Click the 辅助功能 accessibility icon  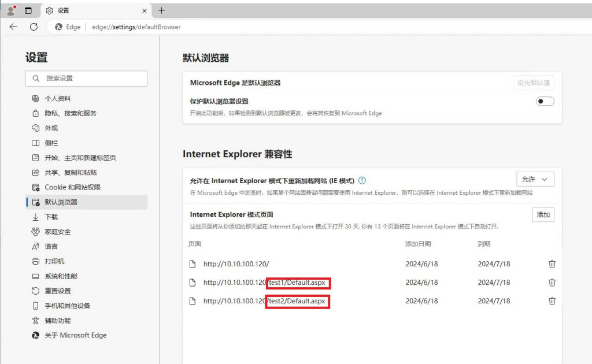[35, 321]
